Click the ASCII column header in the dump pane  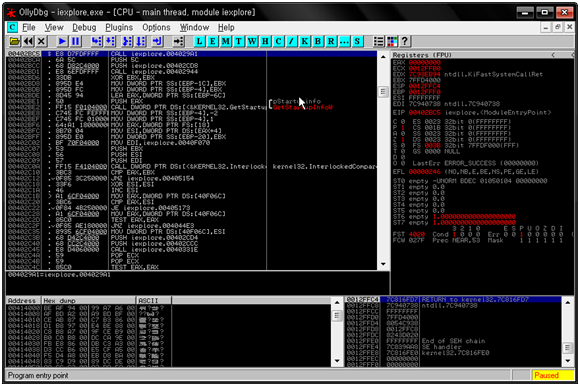(x=154, y=300)
